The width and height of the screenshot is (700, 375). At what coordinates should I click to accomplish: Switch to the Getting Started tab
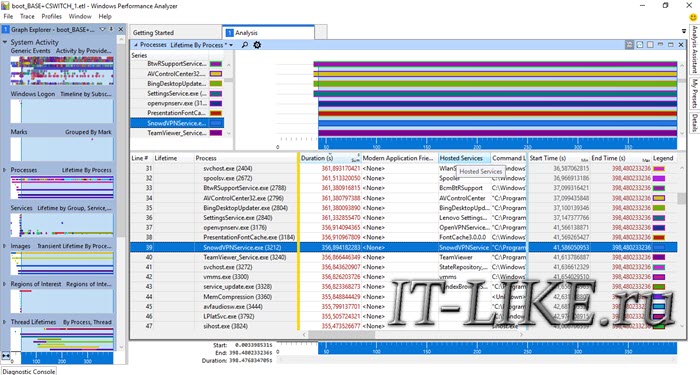pos(153,33)
